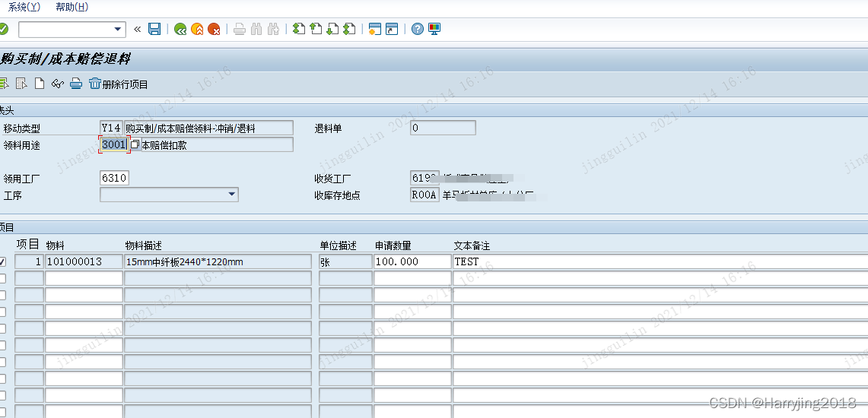Click the 购买制/成本赔偿退料 screen title
The height and width of the screenshot is (418, 868).
coord(65,59)
